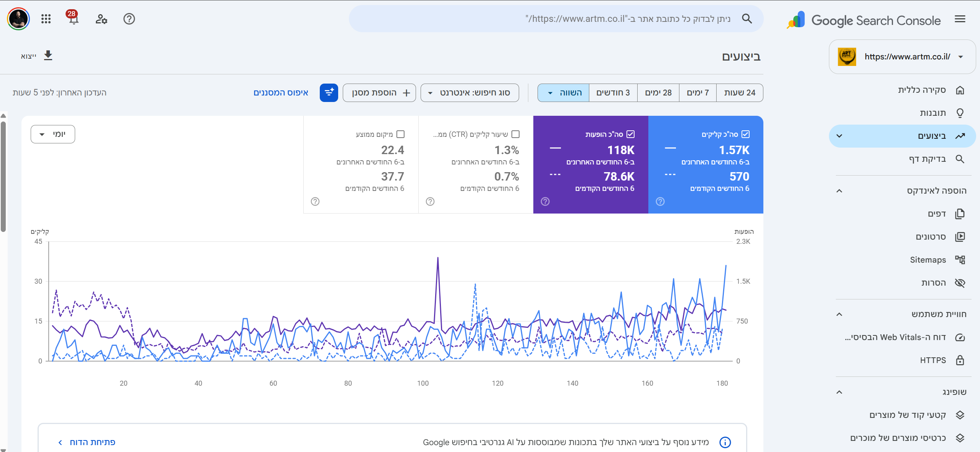Click the search magnifier icon in URL bar
This screenshot has width=980, height=452.
(x=747, y=19)
